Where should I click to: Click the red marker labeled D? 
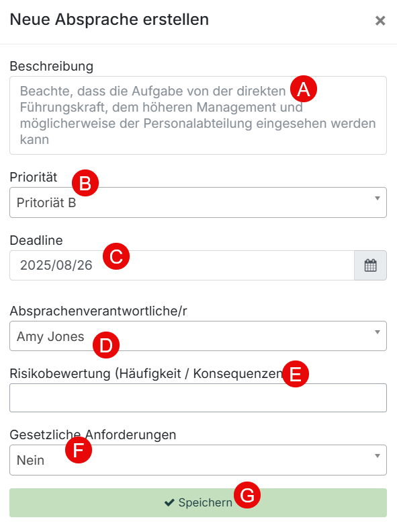pyautogui.click(x=106, y=345)
